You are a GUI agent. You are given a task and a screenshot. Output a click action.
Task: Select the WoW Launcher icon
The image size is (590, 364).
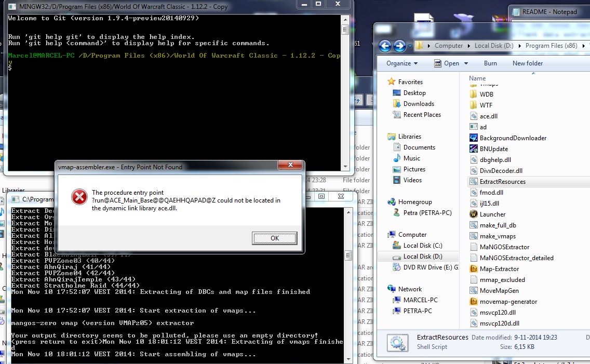(474, 214)
